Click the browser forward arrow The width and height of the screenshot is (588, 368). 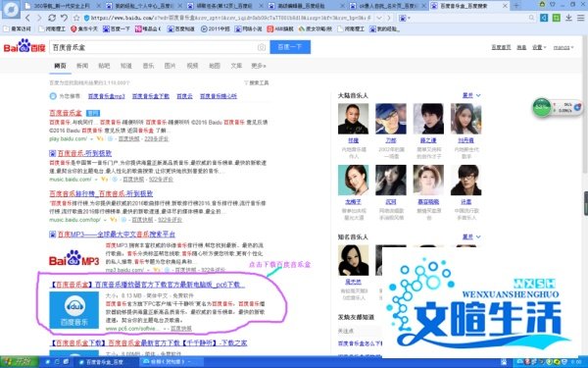tap(39, 18)
